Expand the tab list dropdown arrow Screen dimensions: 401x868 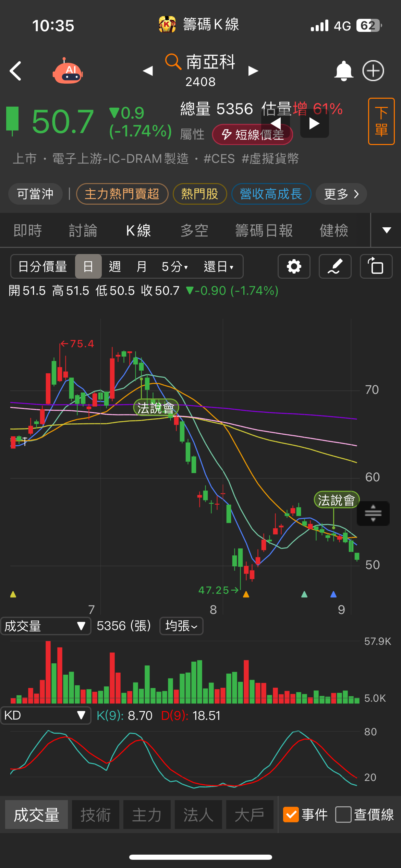coord(386,230)
